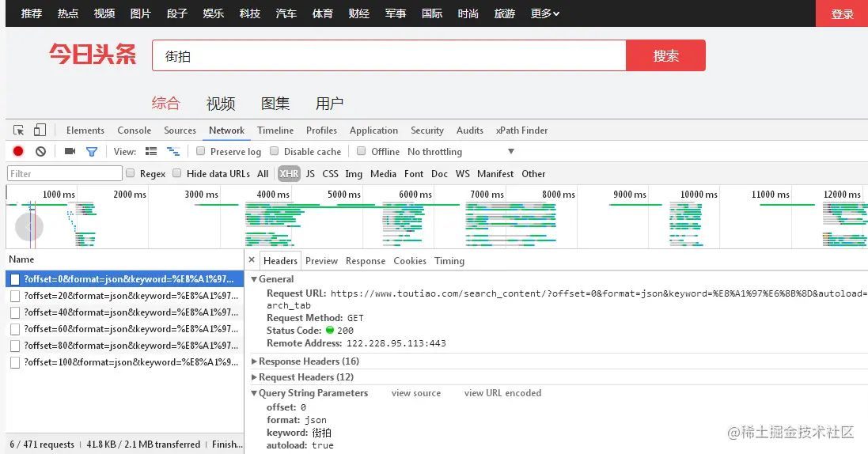
Task: Click the capture screenshots camera icon
Action: point(70,151)
